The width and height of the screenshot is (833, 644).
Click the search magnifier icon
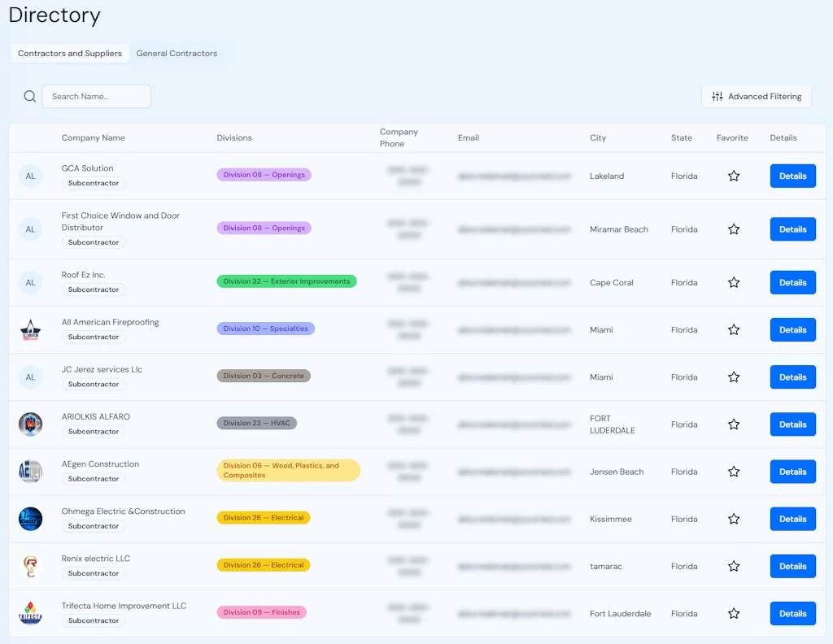click(x=29, y=96)
